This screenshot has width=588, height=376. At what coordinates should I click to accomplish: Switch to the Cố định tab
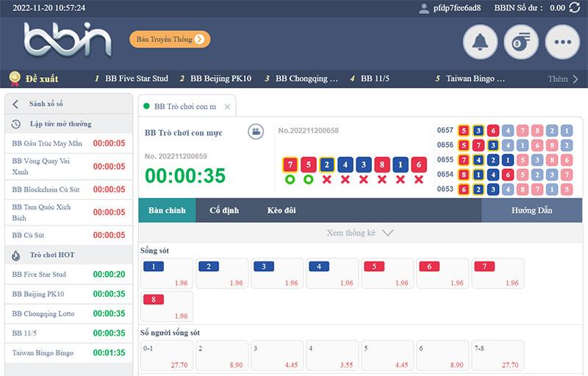coord(224,211)
